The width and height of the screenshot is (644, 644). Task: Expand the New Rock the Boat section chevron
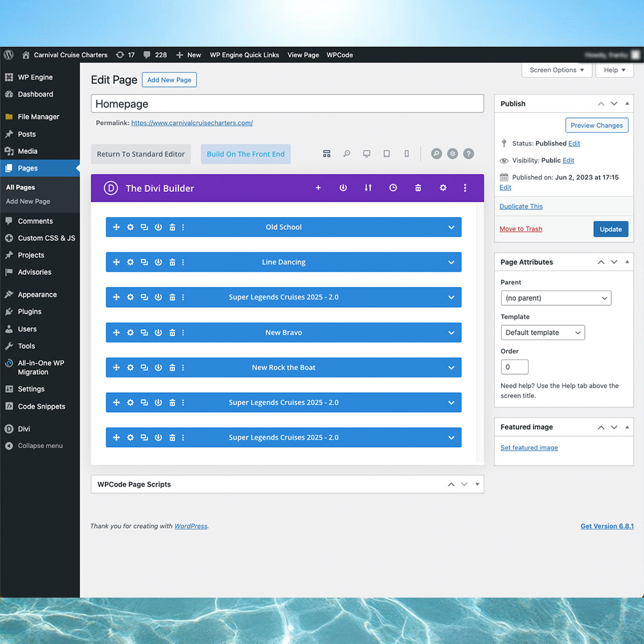pyautogui.click(x=451, y=368)
